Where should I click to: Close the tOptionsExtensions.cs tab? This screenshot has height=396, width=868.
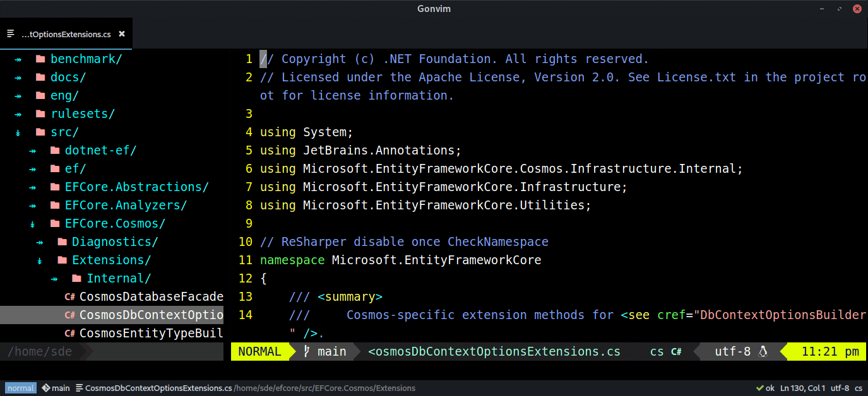(122, 34)
